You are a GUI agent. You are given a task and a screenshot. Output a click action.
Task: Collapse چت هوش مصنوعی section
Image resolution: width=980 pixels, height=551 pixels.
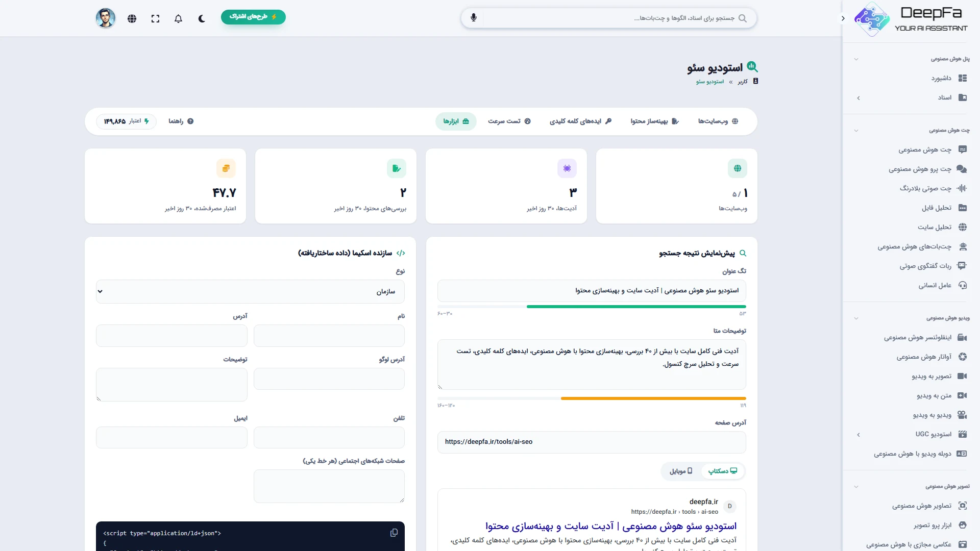[x=856, y=131]
